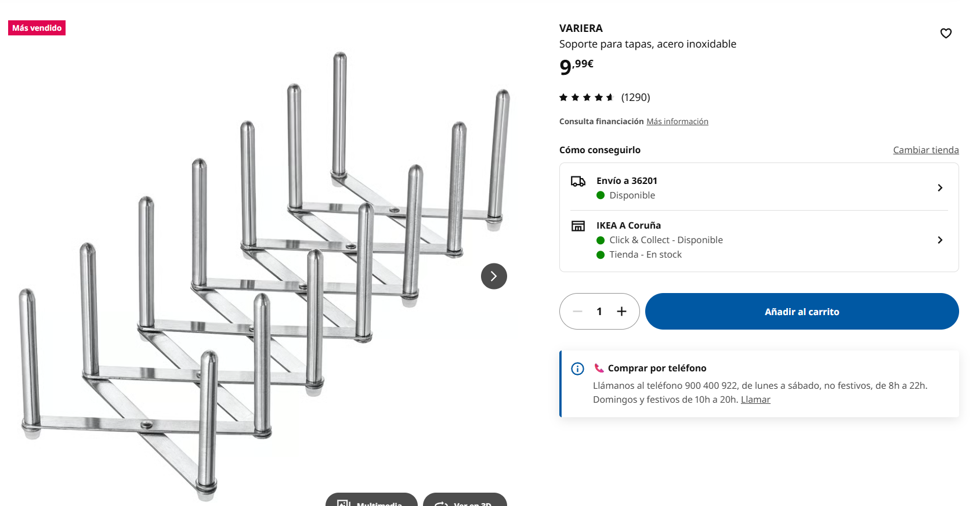Open Ver en 3D view button
The image size is (980, 506).
pos(465,500)
